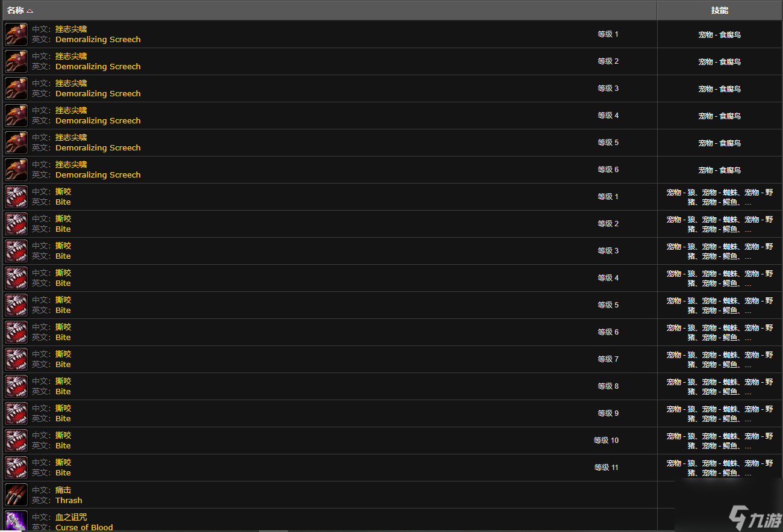
Task: Open 挫志尖啸 link in level 2 row
Action: tap(71, 56)
